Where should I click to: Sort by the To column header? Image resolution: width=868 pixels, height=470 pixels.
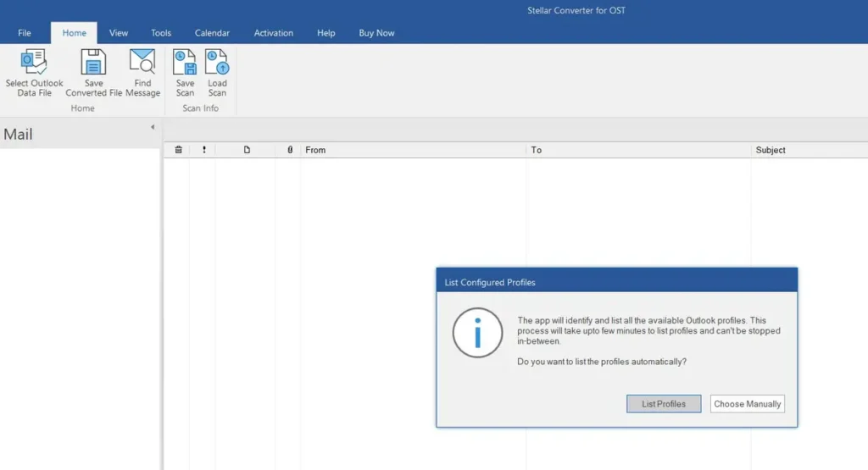[x=638, y=150]
